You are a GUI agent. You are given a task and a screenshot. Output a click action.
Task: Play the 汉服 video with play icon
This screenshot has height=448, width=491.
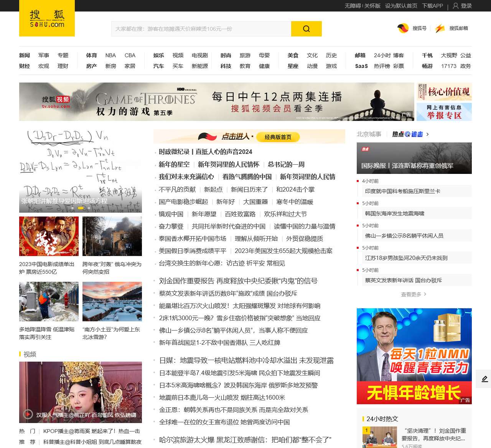tap(28, 414)
